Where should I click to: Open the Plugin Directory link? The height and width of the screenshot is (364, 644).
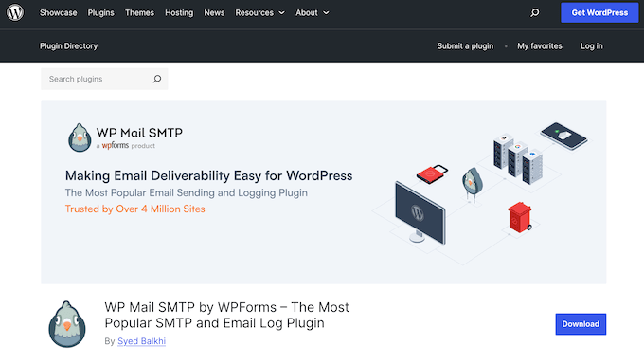pyautogui.click(x=68, y=46)
